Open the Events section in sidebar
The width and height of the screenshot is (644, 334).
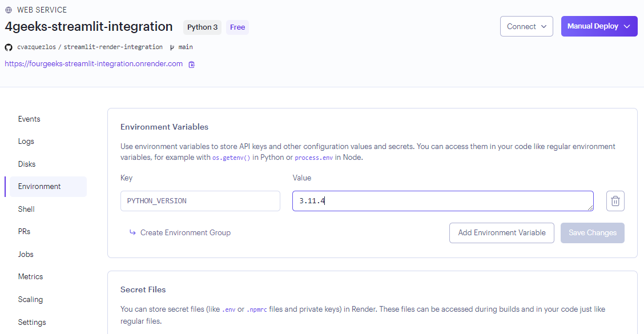coord(29,119)
